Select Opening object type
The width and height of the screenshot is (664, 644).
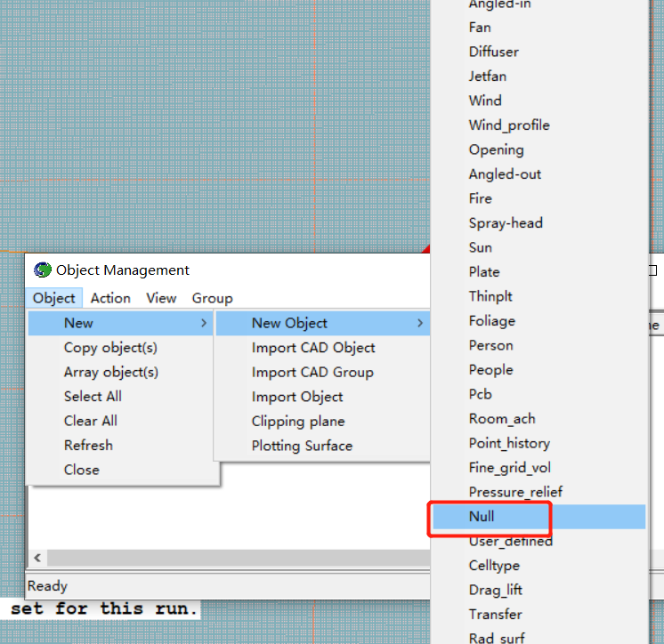pyautogui.click(x=539, y=149)
